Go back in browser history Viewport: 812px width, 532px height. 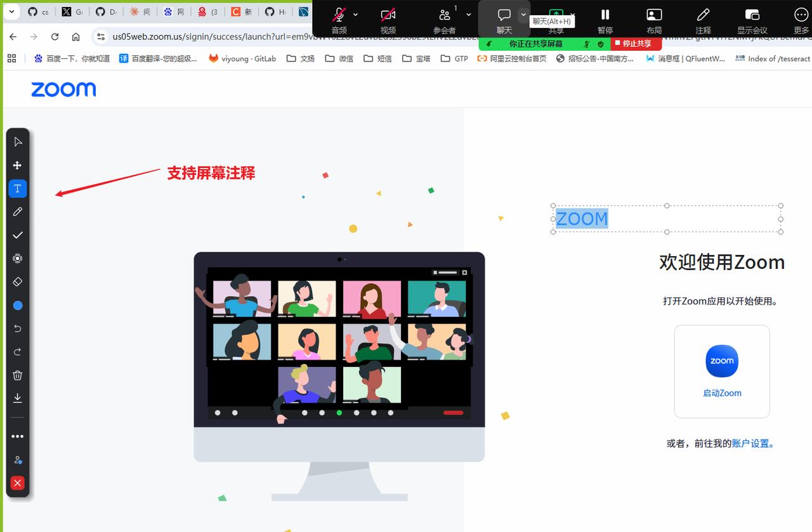(13, 37)
